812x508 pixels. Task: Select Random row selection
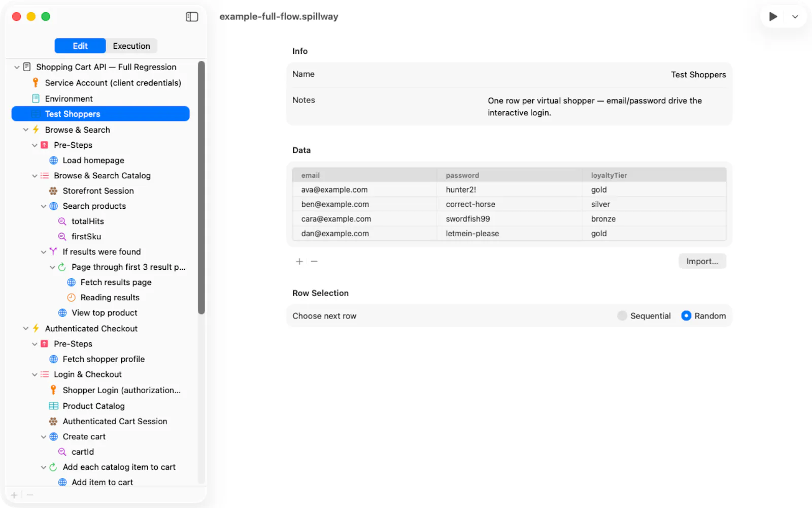(686, 316)
